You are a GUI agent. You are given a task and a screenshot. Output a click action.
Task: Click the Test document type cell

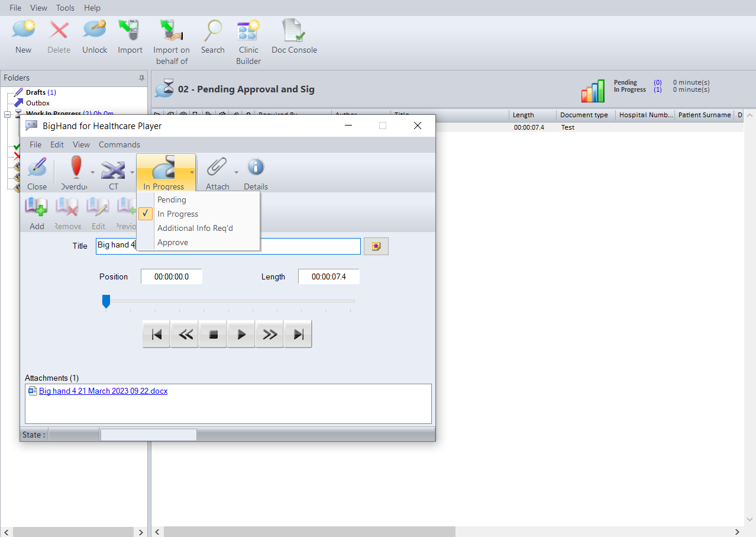tap(568, 127)
